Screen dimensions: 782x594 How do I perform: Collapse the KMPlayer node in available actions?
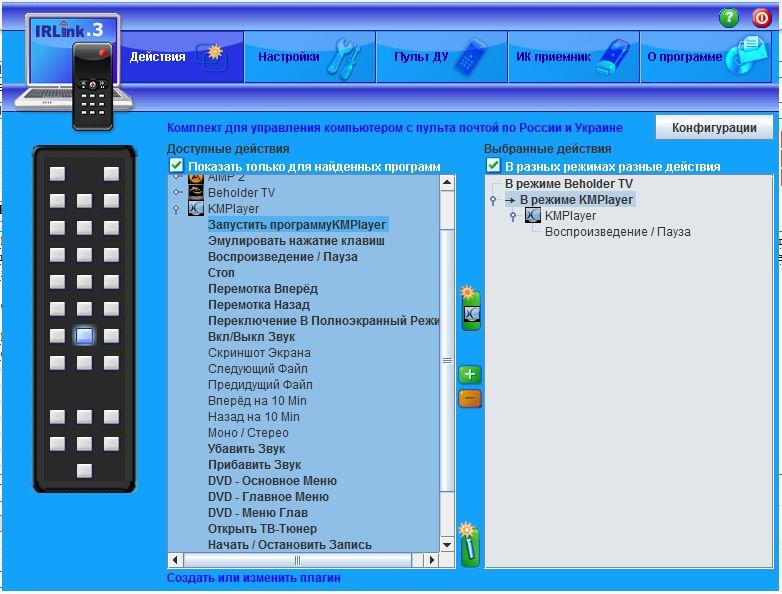(176, 209)
